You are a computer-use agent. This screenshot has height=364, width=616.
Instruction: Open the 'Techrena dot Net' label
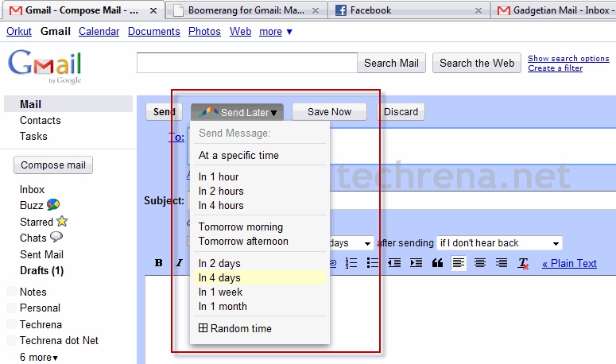click(59, 341)
